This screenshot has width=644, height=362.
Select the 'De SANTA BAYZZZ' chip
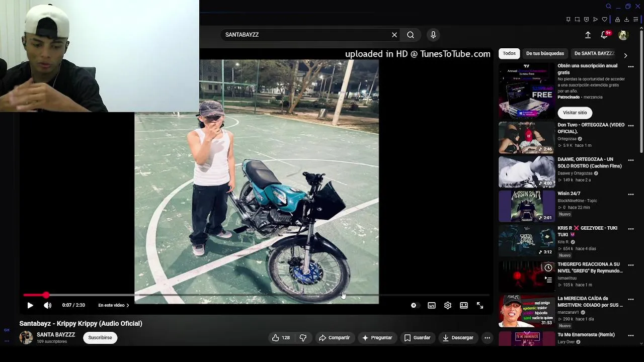click(594, 53)
